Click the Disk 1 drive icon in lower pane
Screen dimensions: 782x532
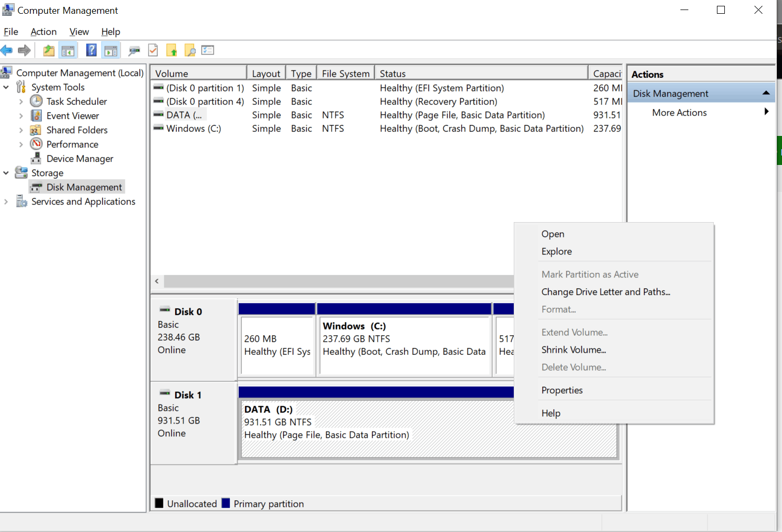pos(165,393)
